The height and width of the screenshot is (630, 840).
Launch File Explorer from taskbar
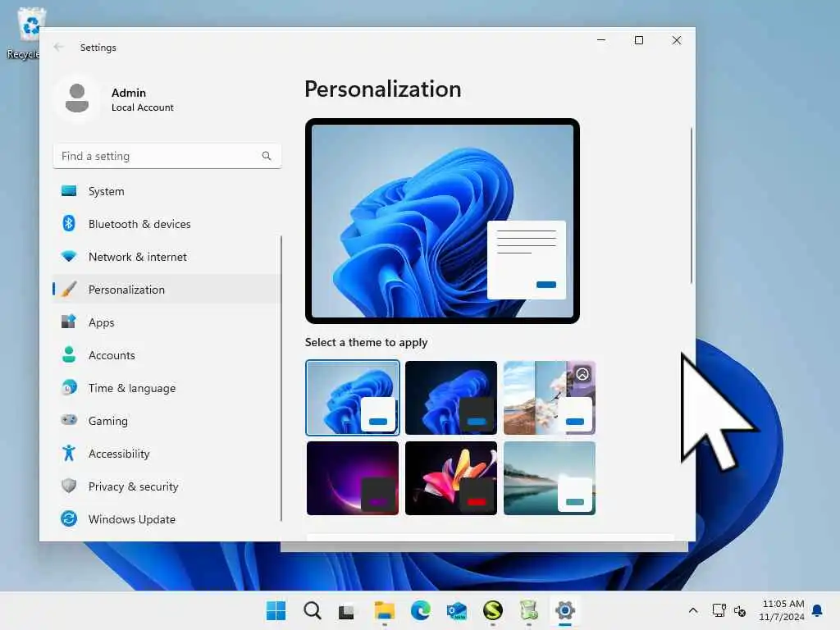(x=384, y=610)
